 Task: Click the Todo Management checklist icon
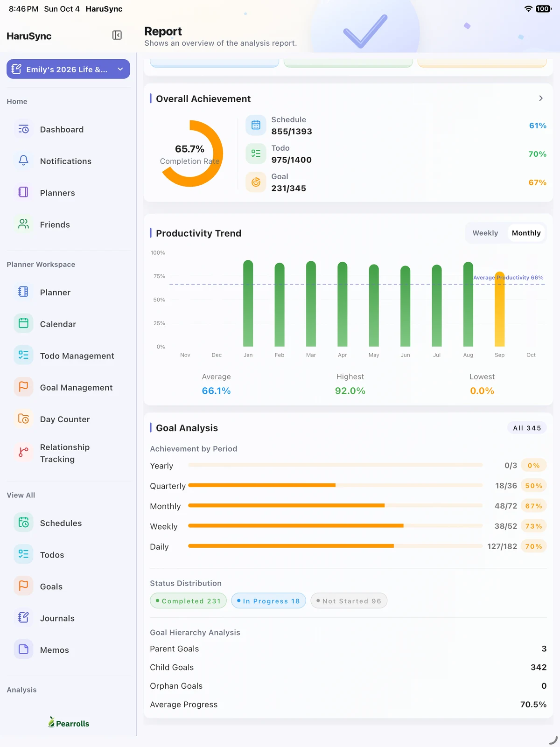(23, 356)
